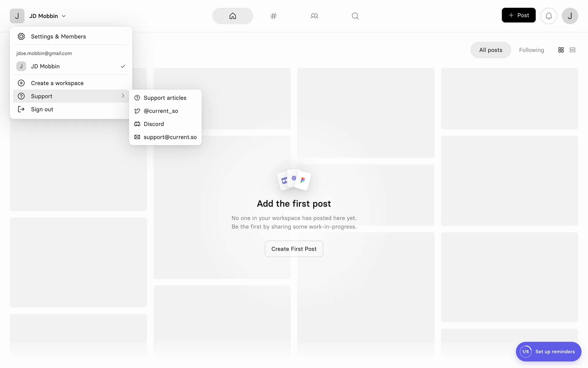Screen dimensions: 588x368
Task: Click Sign out in menu
Action: pos(42,109)
